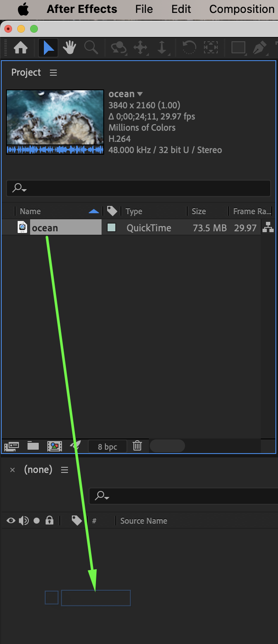This screenshot has height=644, width=278.
Task: Open the Edit menu
Action: pos(181,9)
